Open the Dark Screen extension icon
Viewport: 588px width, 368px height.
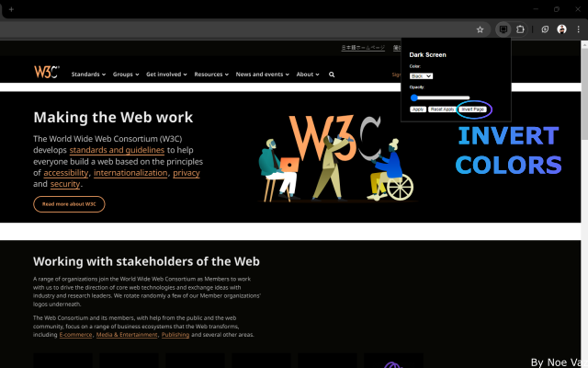[x=503, y=29]
